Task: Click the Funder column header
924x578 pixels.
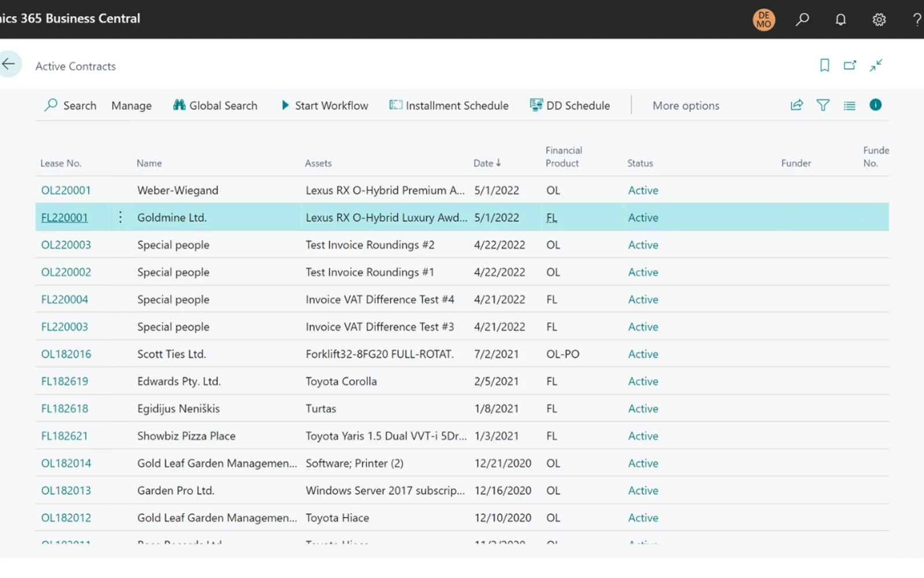Action: coord(796,163)
